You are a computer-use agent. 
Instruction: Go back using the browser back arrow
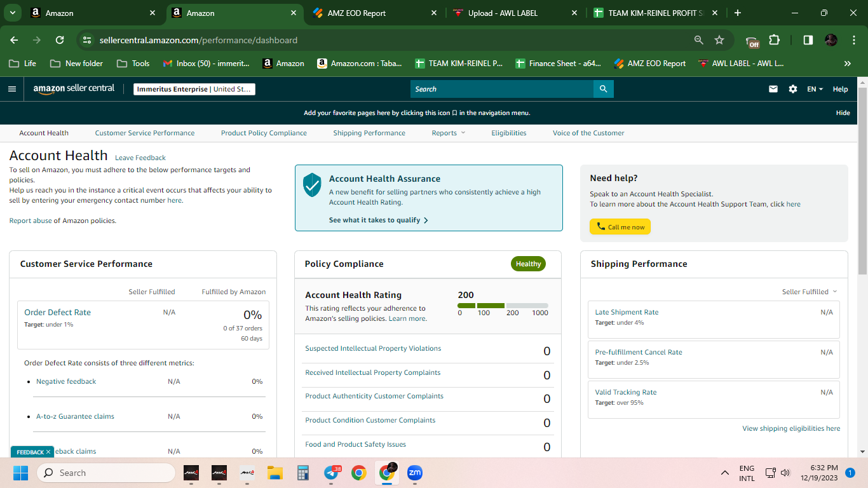[14, 40]
